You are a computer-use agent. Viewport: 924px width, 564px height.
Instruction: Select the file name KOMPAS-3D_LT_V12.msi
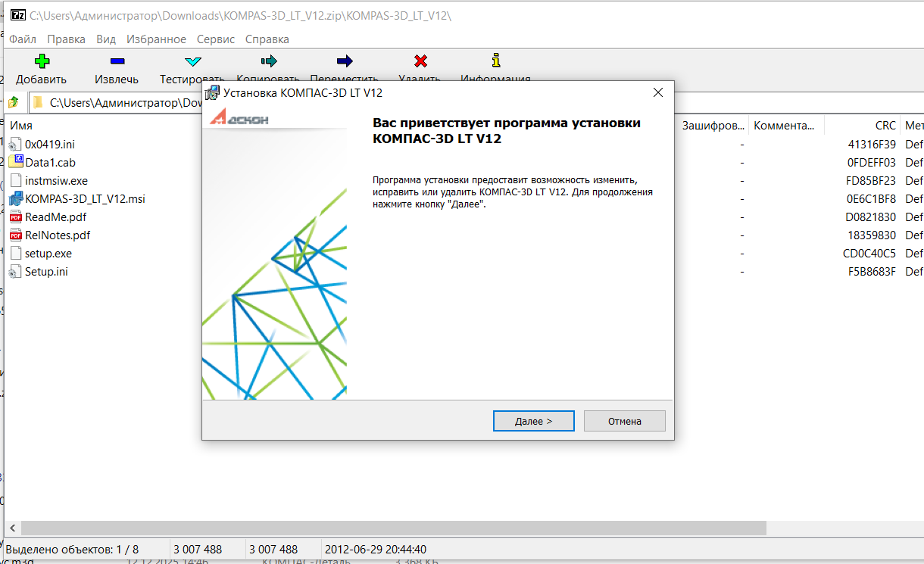[x=85, y=199]
